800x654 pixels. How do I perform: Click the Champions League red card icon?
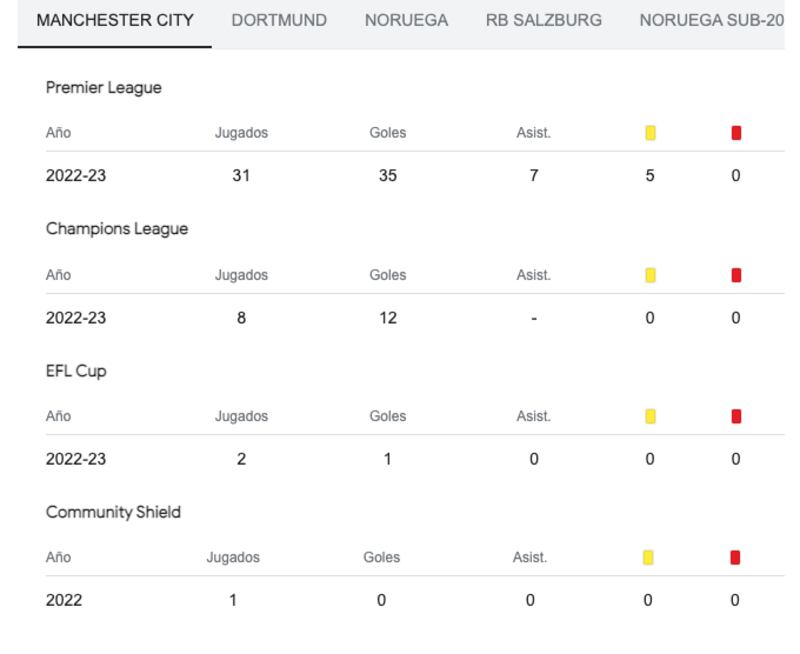[736, 275]
